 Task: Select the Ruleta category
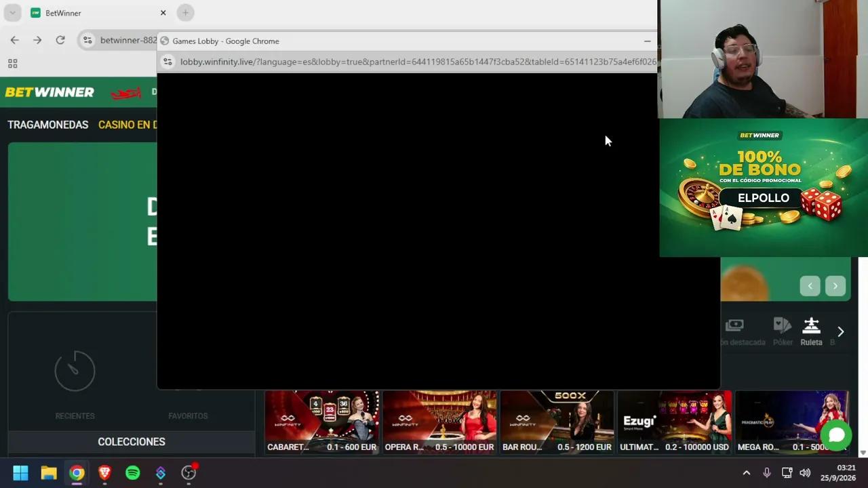[x=811, y=331]
